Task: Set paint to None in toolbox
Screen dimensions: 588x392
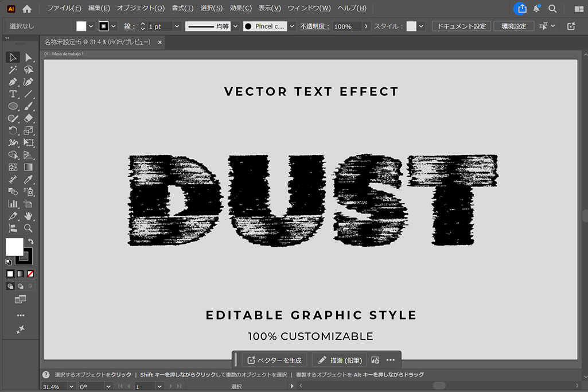Action: (x=30, y=274)
